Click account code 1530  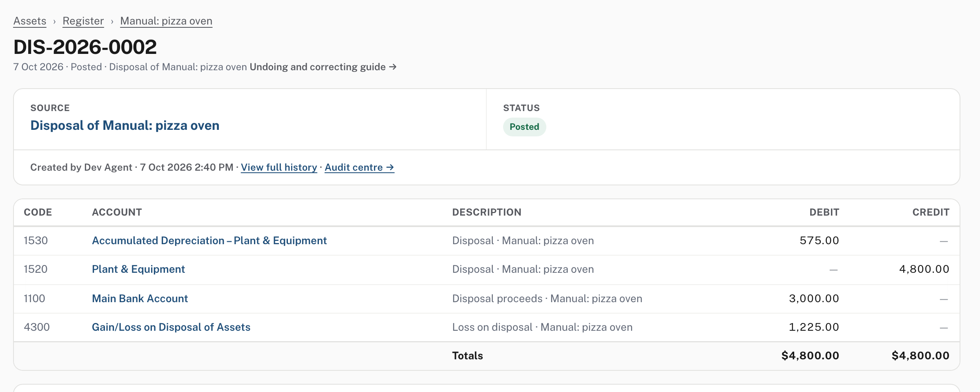point(36,241)
